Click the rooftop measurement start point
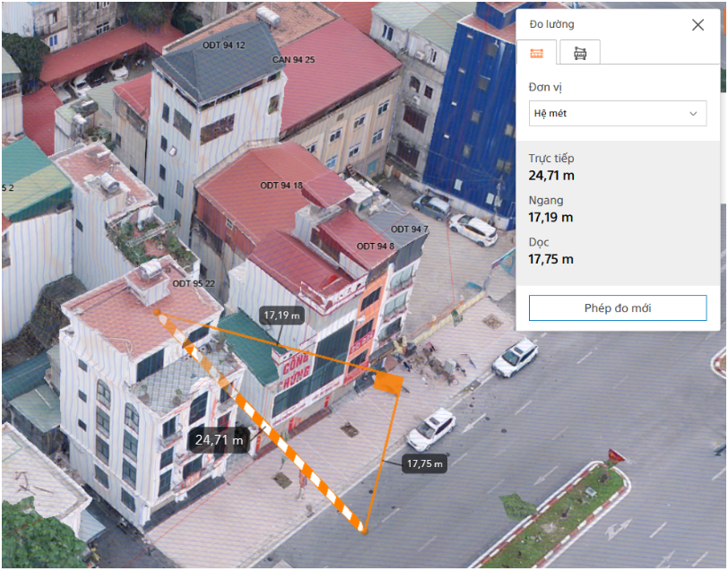The width and height of the screenshot is (728, 571). 157,312
